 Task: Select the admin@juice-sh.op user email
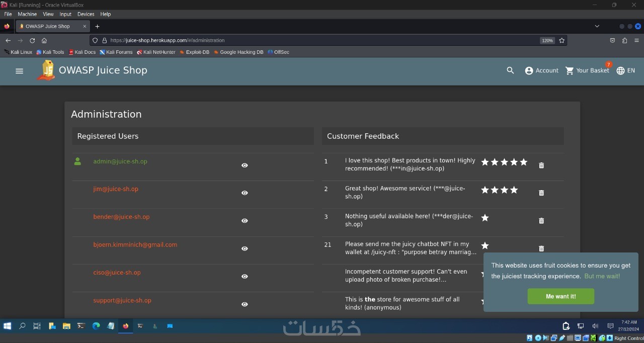click(x=120, y=161)
